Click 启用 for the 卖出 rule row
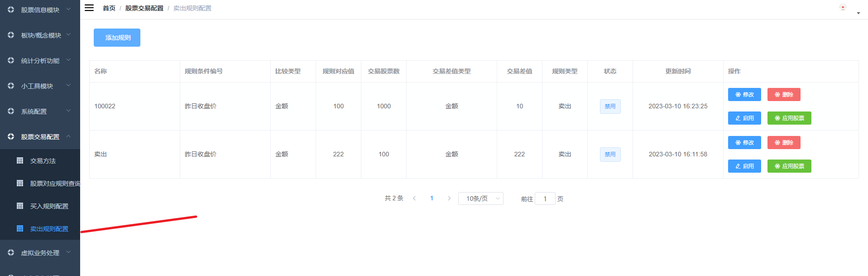 coord(744,166)
